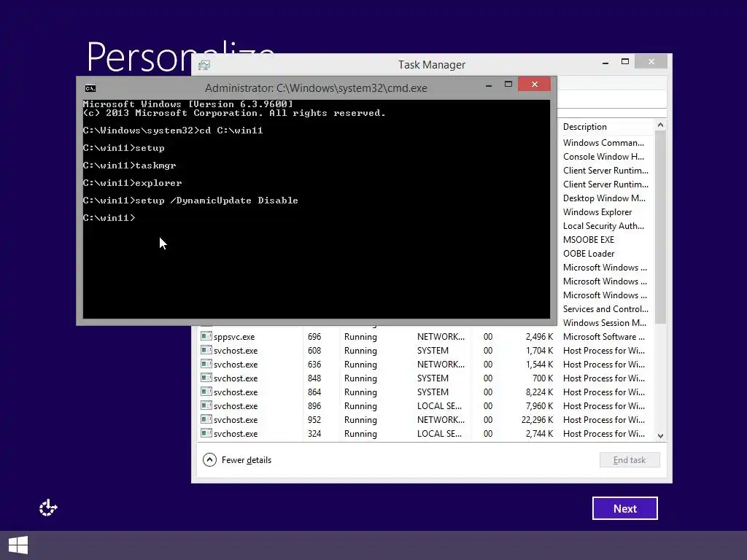Click Running status of PID 324
This screenshot has width=747, height=560.
coord(360,433)
